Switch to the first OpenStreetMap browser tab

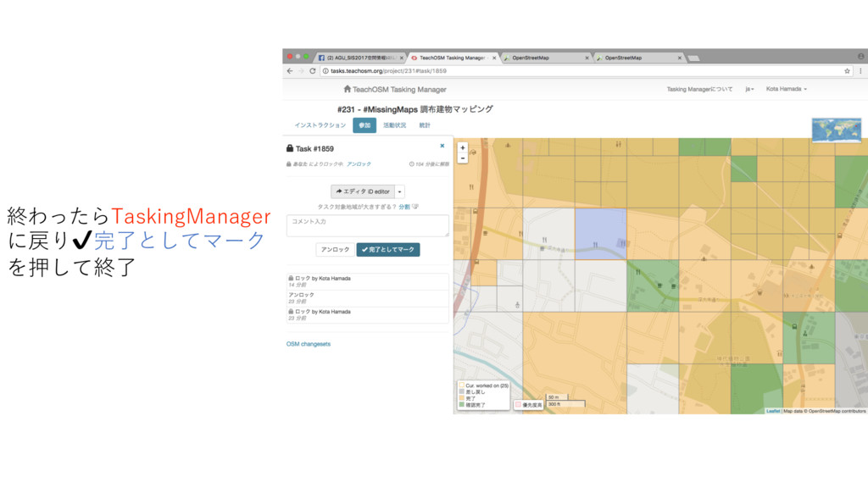point(547,58)
